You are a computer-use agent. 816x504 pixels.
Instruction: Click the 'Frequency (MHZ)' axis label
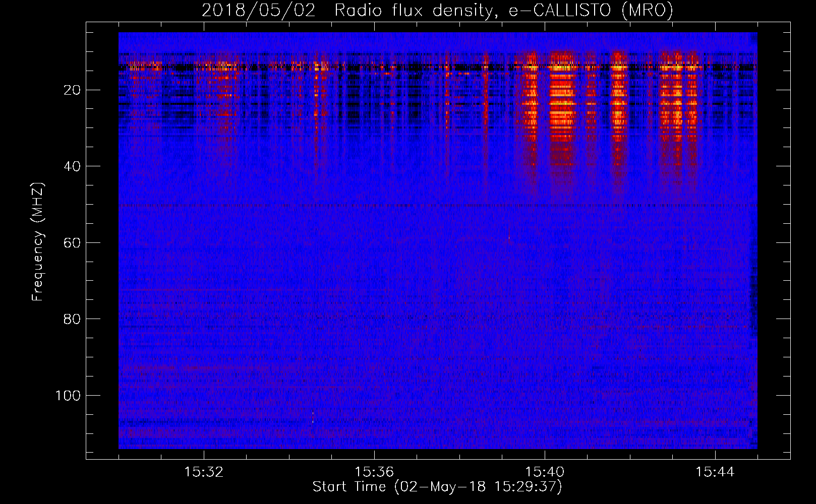pyautogui.click(x=38, y=242)
